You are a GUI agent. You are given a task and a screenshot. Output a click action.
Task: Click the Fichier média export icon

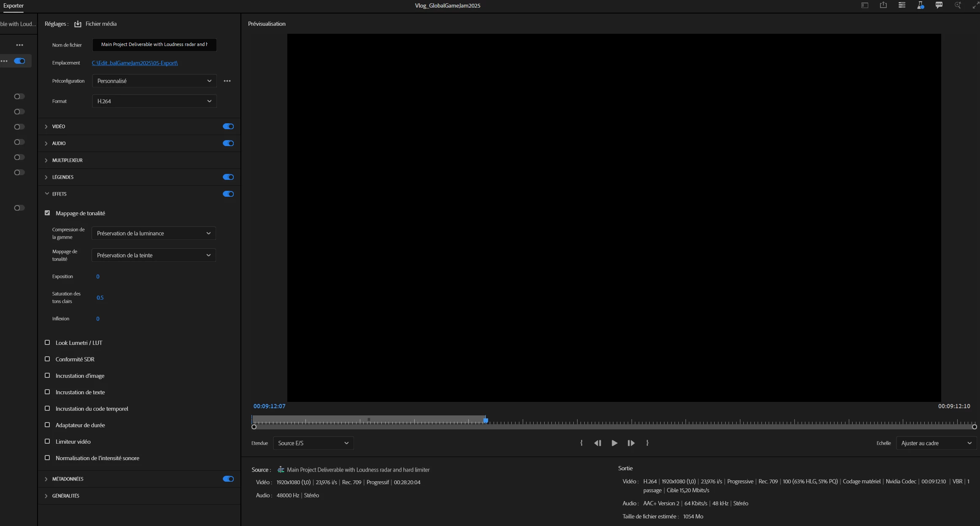point(78,24)
